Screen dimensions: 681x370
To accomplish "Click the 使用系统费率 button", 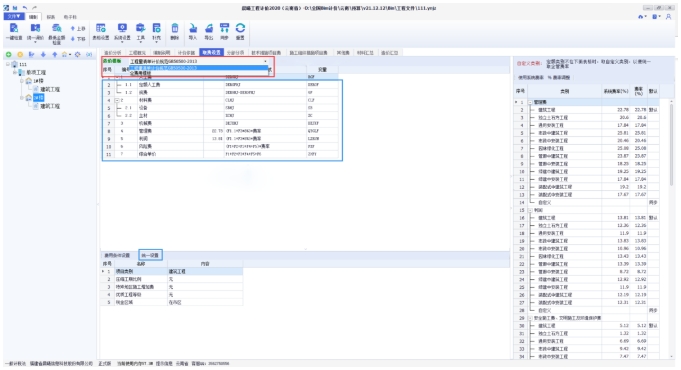I will pyautogui.click(x=530, y=77).
